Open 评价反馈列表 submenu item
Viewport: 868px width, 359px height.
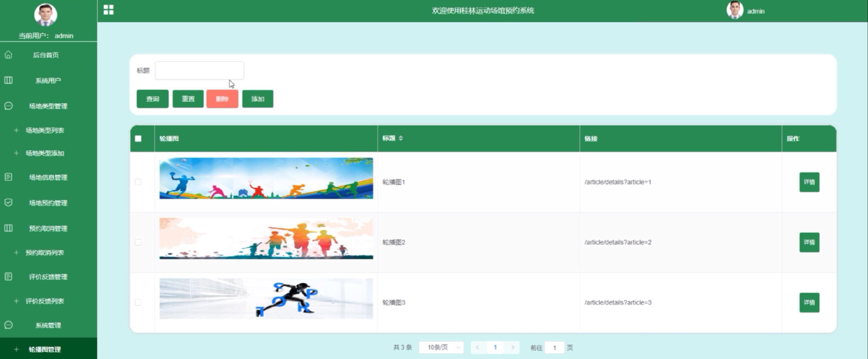click(44, 301)
